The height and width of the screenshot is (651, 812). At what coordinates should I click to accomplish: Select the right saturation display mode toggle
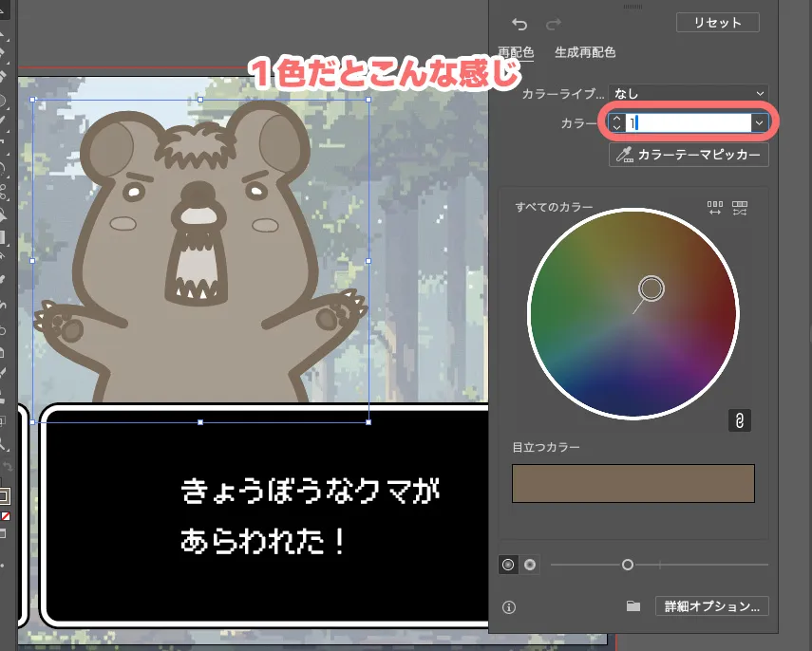pyautogui.click(x=530, y=564)
